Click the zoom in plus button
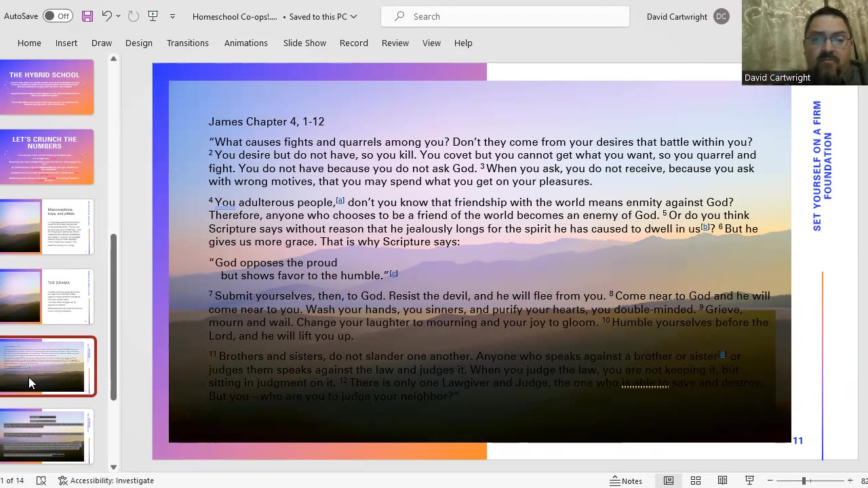 (x=850, y=481)
